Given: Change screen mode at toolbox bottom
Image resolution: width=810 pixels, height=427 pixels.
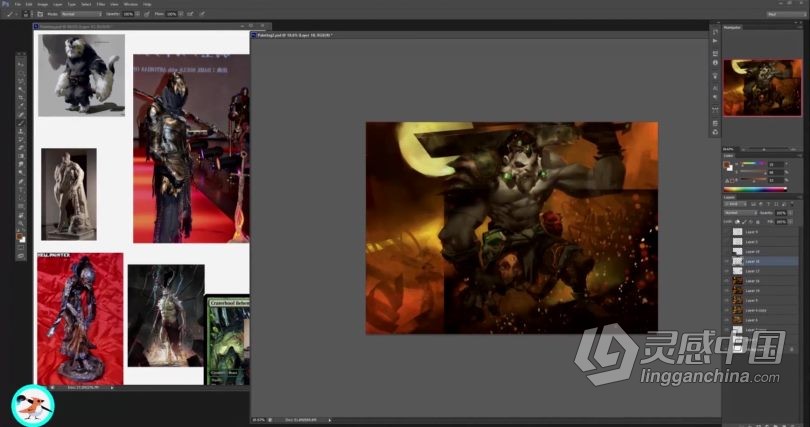Looking at the screenshot, I should (x=20, y=256).
